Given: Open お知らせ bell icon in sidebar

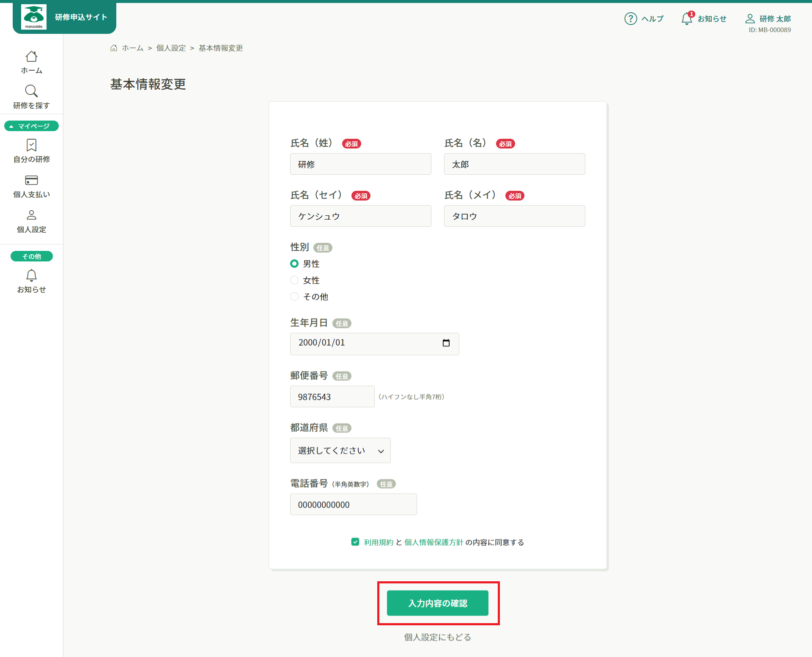Looking at the screenshot, I should [31, 276].
